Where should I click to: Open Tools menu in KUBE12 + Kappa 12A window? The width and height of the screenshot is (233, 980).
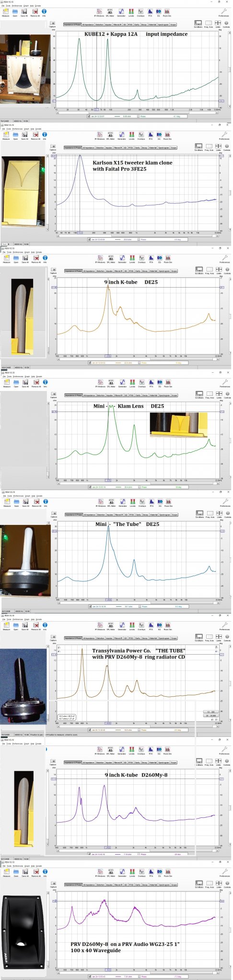pyautogui.click(x=9, y=5)
